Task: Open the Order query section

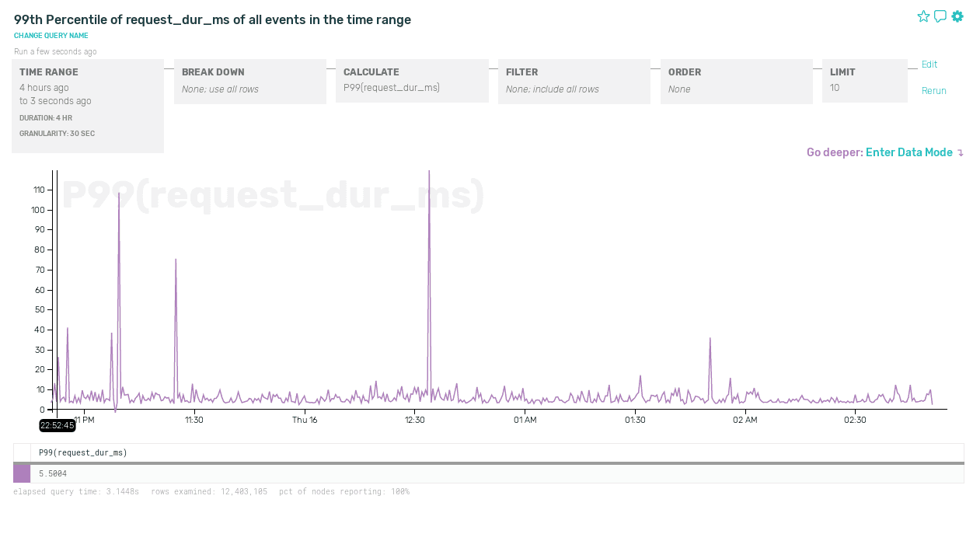Action: pos(736,81)
